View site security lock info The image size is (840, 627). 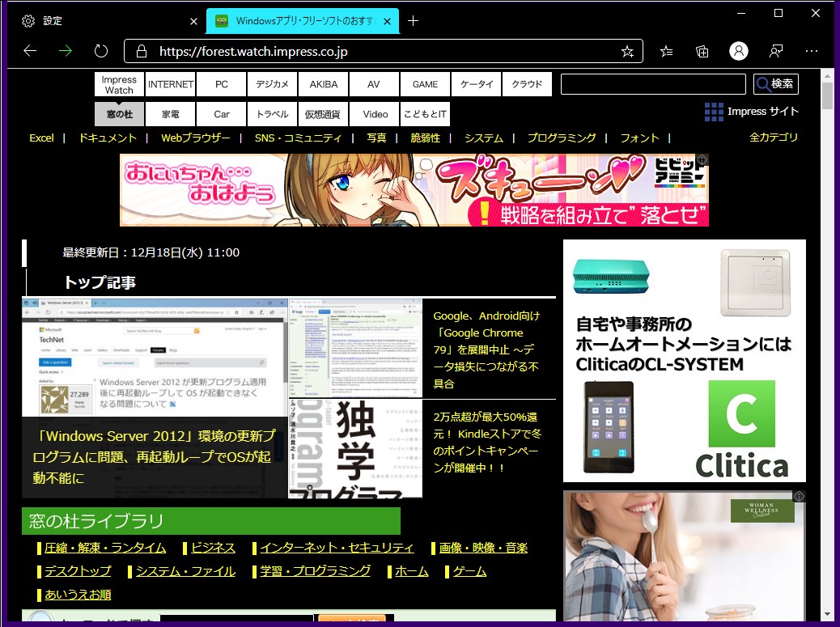click(x=142, y=52)
